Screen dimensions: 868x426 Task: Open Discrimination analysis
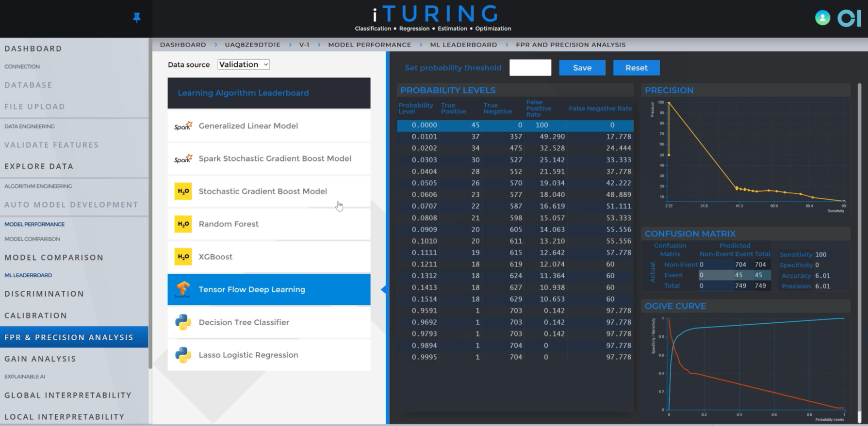[44, 294]
